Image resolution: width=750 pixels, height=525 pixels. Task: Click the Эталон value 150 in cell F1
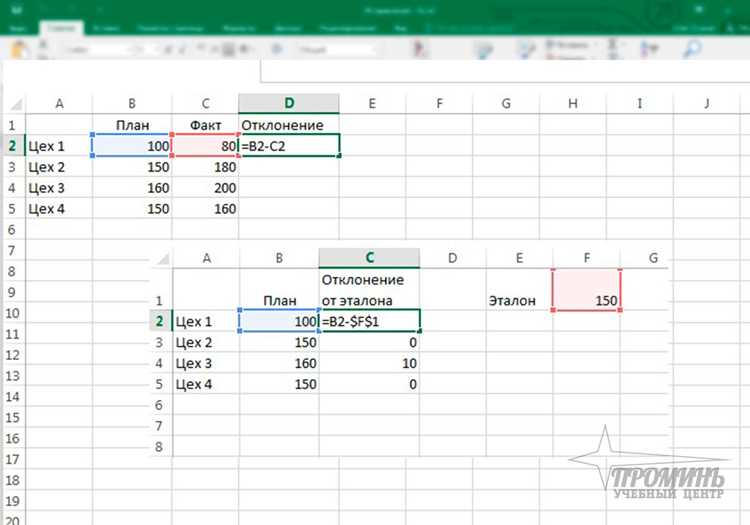click(x=586, y=290)
